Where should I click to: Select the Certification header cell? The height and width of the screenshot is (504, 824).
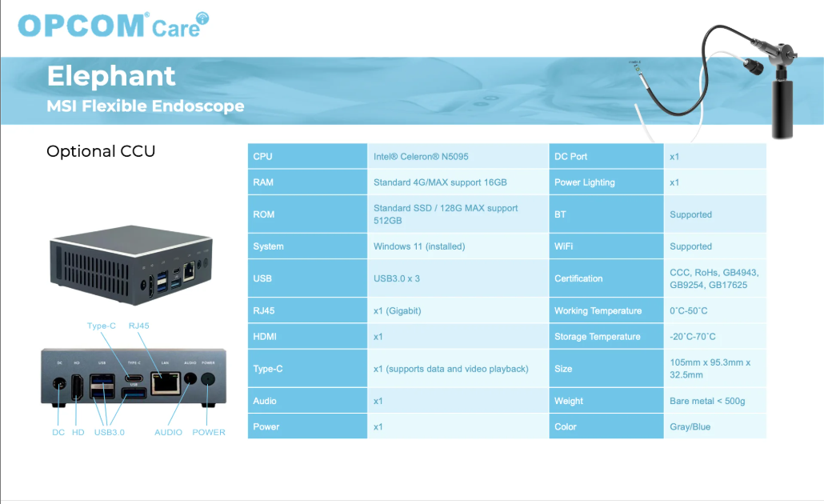[606, 278]
